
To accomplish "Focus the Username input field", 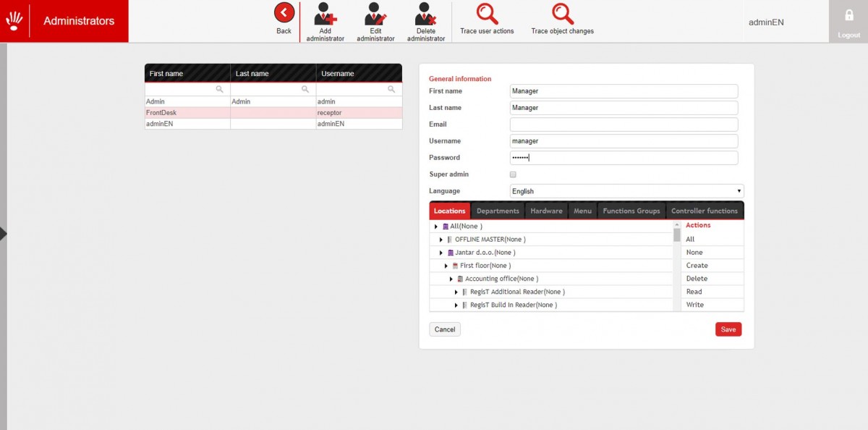I will [624, 141].
